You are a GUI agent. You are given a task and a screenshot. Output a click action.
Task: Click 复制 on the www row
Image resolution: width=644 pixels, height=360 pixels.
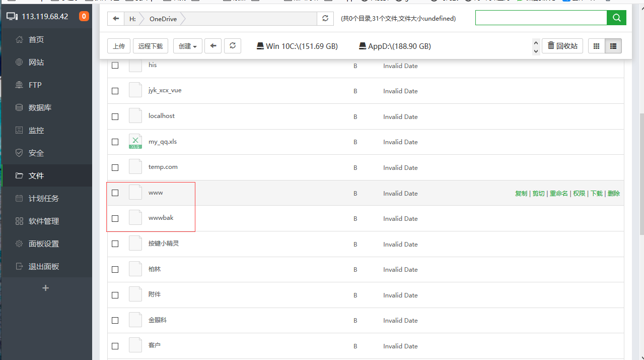[521, 194]
